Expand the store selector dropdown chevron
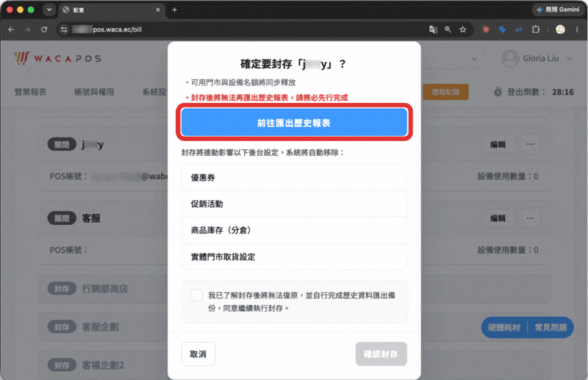This screenshot has height=380, width=588. [474, 59]
